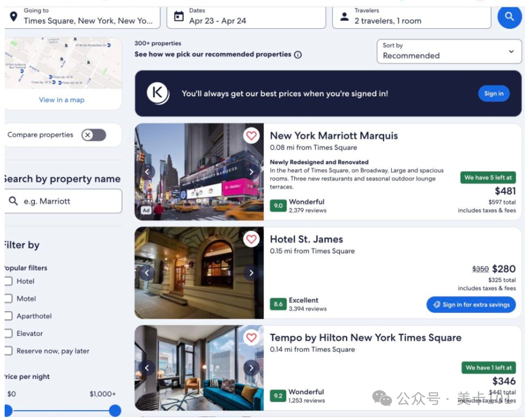Click the location pin icon in Going to
529x420 pixels.
coord(13,16)
